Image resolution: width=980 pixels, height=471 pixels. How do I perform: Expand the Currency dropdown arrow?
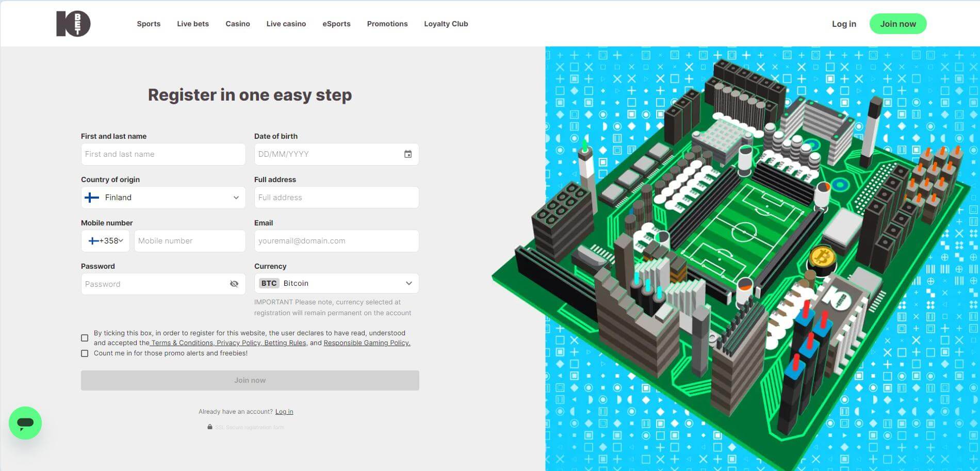[409, 283]
